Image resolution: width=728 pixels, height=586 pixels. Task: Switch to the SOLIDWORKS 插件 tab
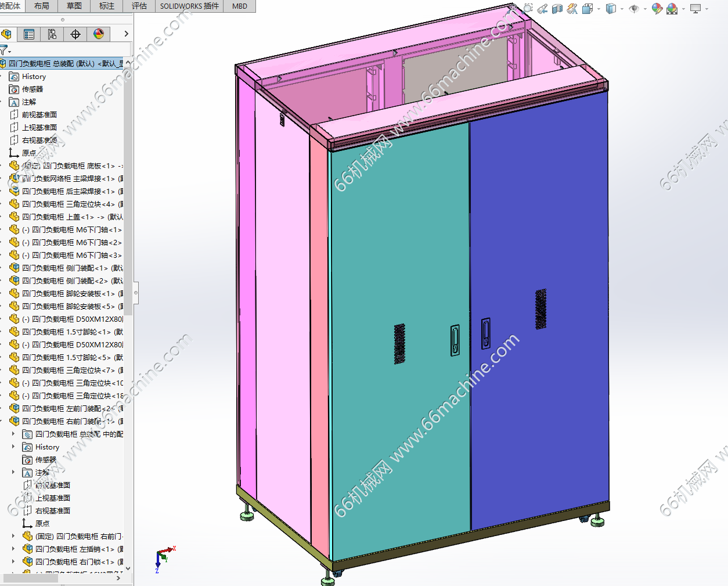click(189, 6)
